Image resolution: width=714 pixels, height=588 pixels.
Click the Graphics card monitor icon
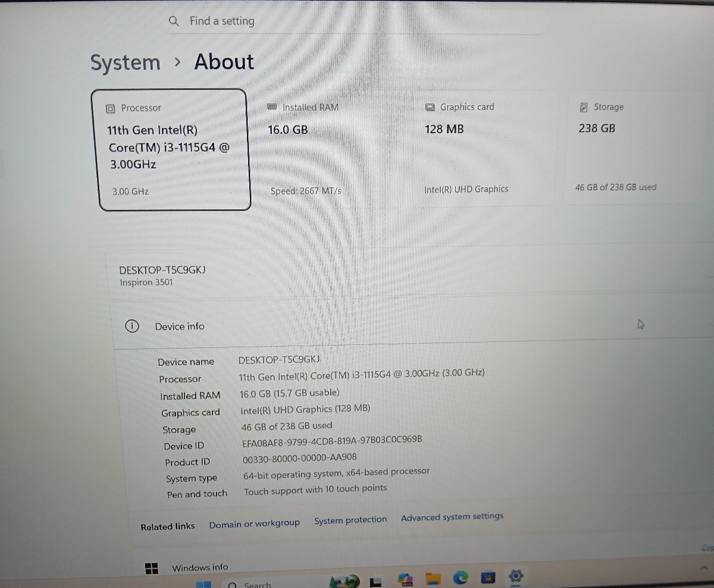coord(430,107)
